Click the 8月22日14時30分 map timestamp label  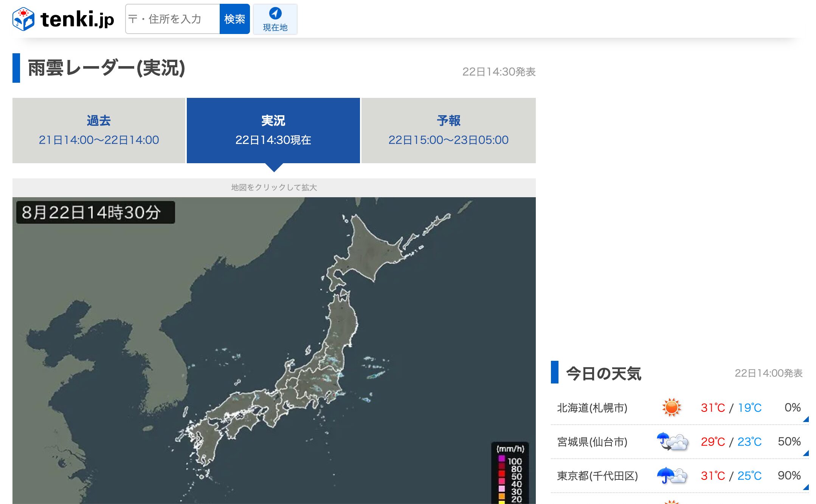click(95, 212)
